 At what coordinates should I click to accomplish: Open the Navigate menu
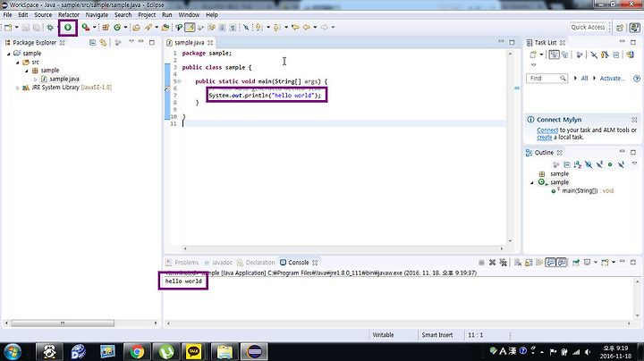(97, 15)
